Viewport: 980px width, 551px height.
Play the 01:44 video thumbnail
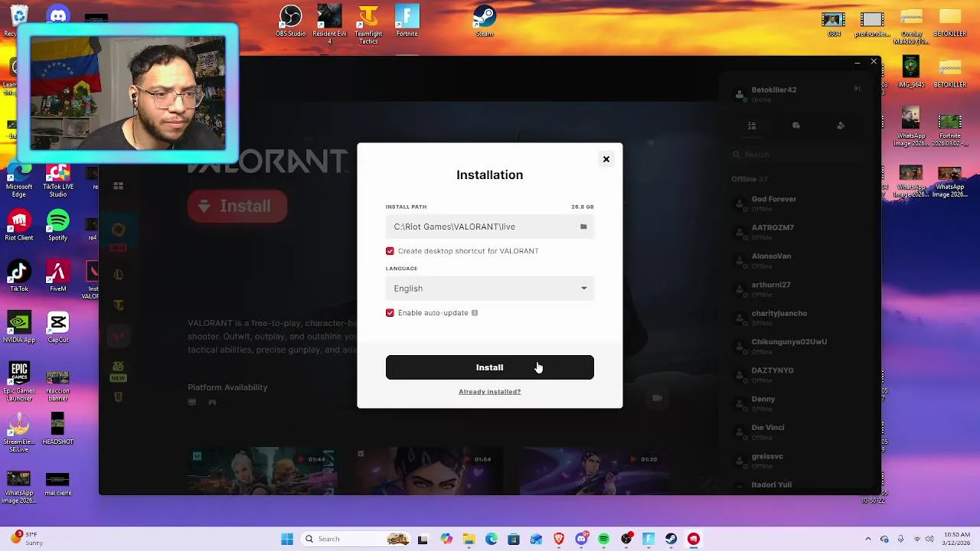[x=263, y=471]
